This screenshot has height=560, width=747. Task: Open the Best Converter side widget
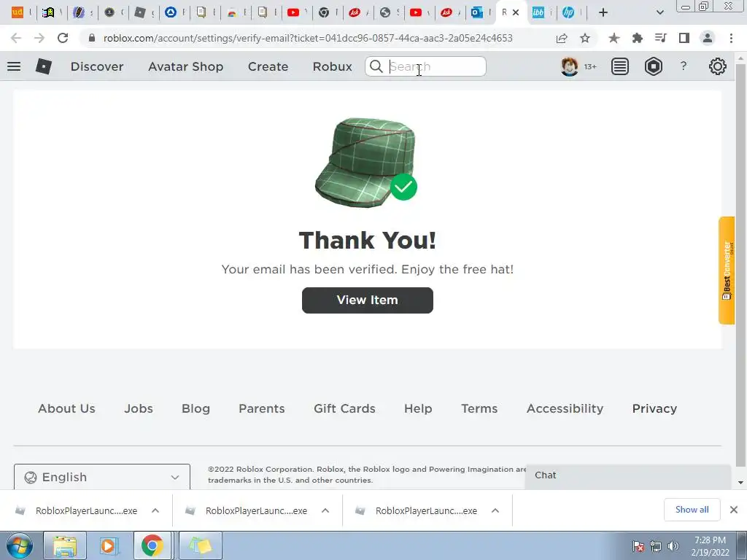pyautogui.click(x=727, y=270)
